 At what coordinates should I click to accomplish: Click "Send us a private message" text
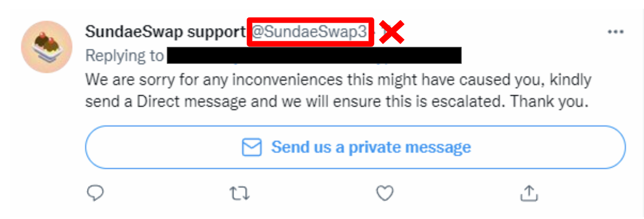pos(371,148)
